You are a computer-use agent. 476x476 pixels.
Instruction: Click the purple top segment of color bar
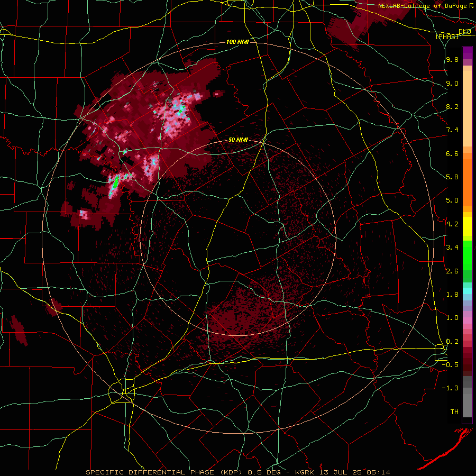(x=467, y=53)
